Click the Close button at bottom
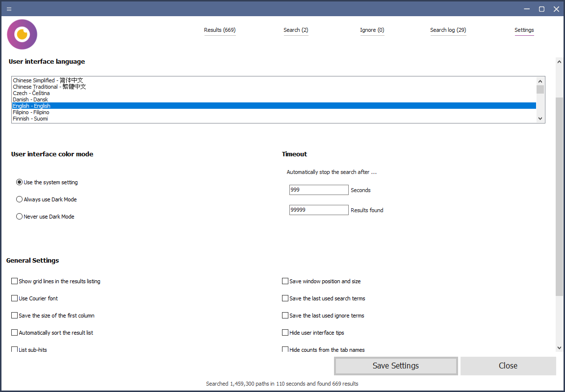Viewport: 565px width, 392px height. (x=508, y=366)
